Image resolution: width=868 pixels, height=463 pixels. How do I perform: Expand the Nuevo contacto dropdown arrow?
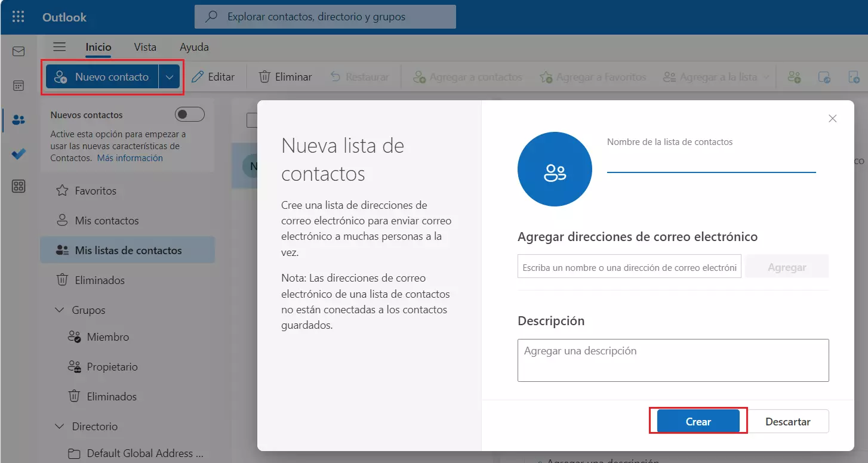(x=170, y=77)
